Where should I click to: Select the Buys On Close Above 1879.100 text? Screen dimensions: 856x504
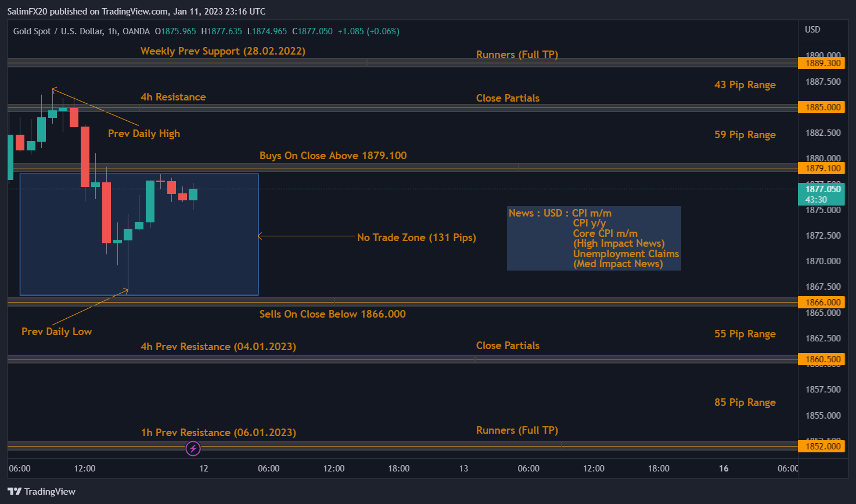(333, 156)
